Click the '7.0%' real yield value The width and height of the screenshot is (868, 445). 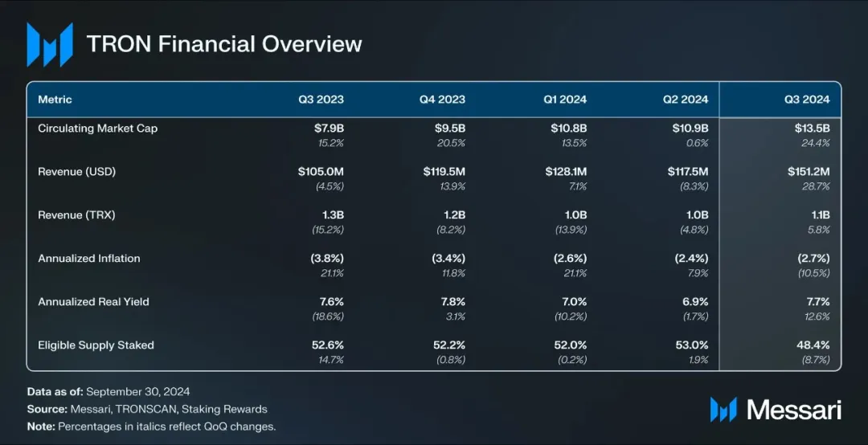575,302
